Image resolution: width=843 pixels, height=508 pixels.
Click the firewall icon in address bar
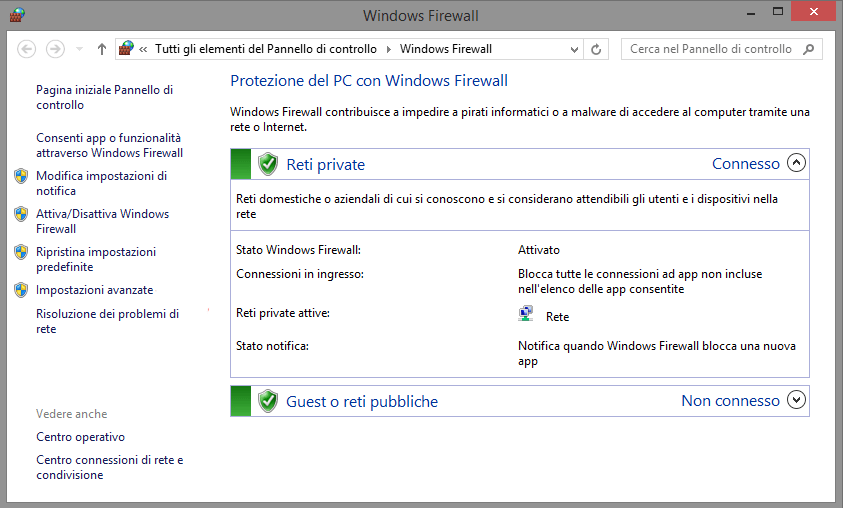[x=126, y=48]
